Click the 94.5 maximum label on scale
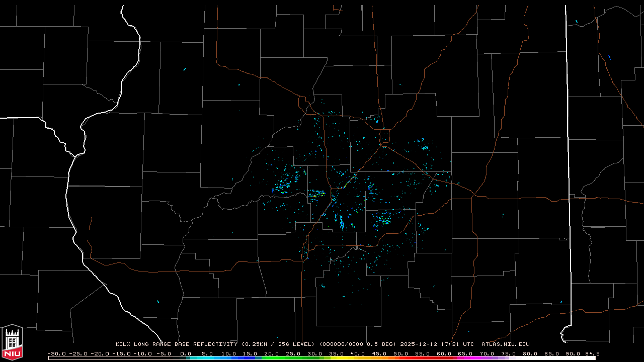This screenshot has width=644, height=362. [591, 353]
